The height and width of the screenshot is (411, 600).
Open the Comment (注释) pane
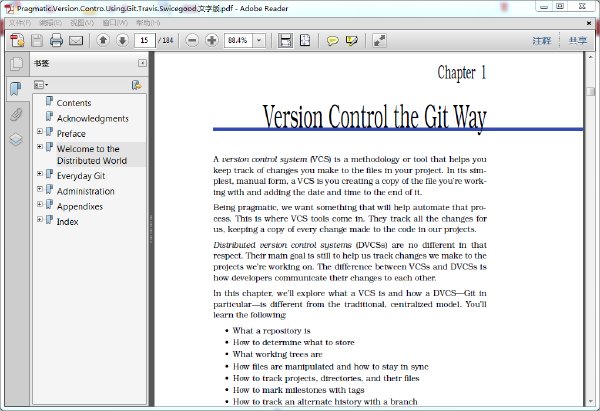[542, 41]
